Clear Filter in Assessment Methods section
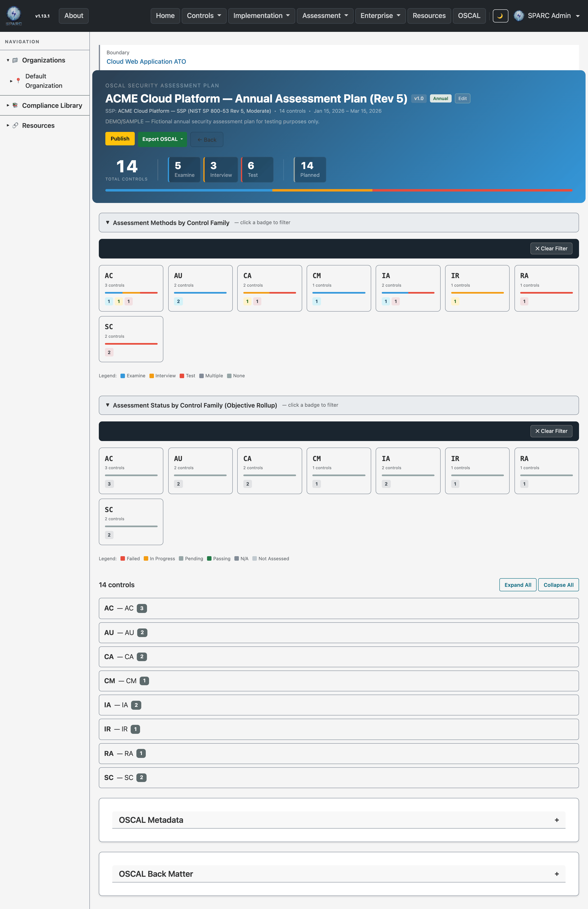 [551, 248]
